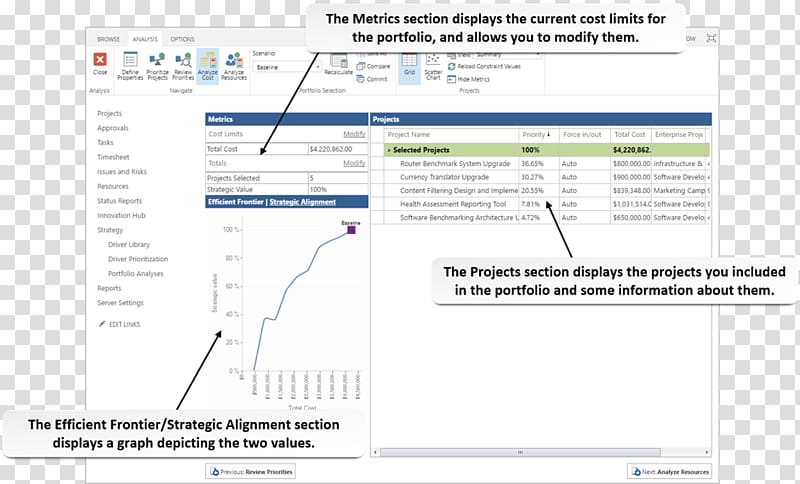The width and height of the screenshot is (800, 484).
Task: Open Issues and Risks link
Action: (x=122, y=171)
